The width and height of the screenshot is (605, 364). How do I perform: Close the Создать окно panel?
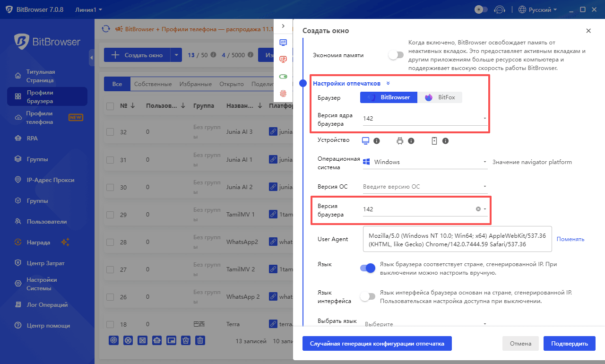point(588,31)
